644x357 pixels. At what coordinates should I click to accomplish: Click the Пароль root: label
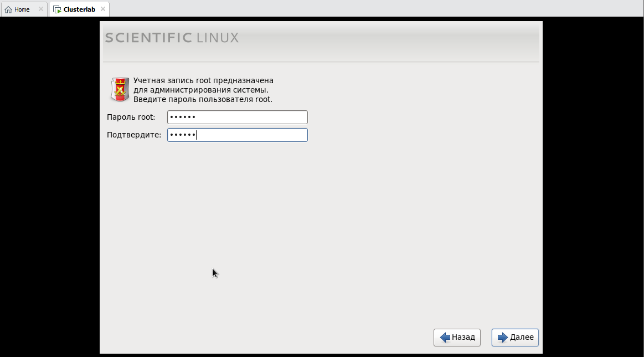tap(131, 117)
